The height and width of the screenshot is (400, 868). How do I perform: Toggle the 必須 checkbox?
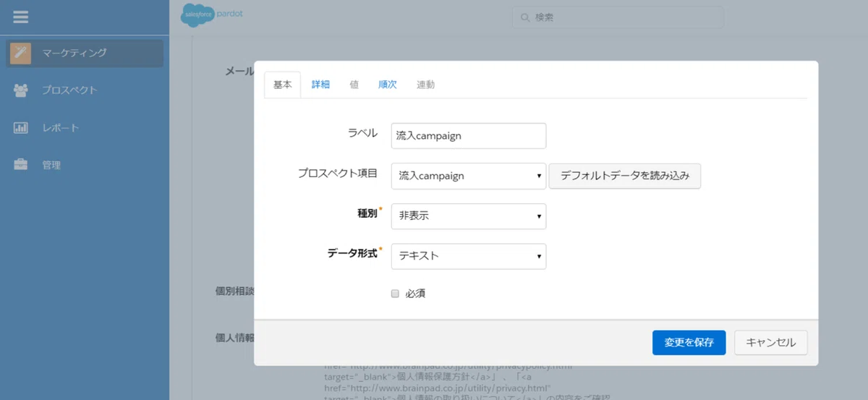395,294
